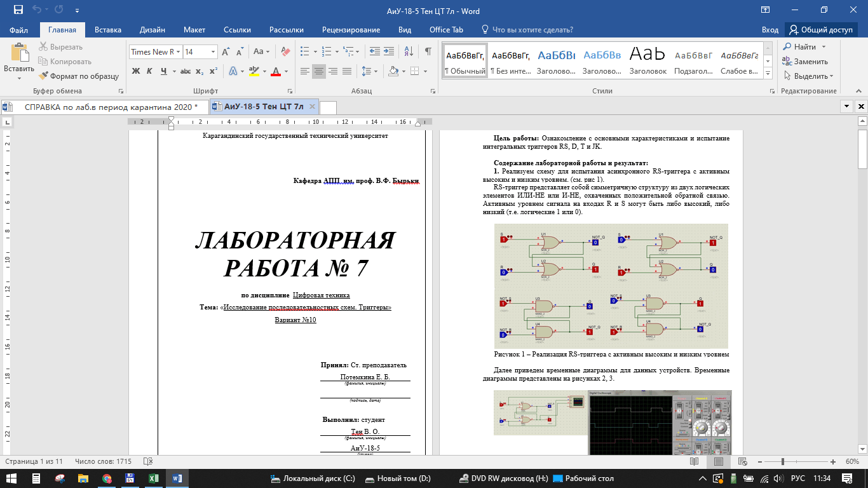Viewport: 868px width, 488px height.
Task: Apply red font color
Action: pyautogui.click(x=276, y=71)
